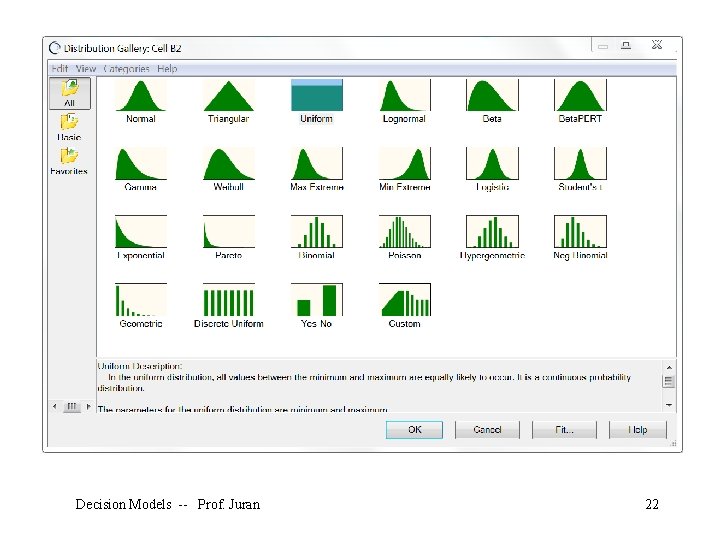Image resolution: width=720 pixels, height=540 pixels.
Task: Select the Neg Binomial distribution
Action: click(580, 231)
